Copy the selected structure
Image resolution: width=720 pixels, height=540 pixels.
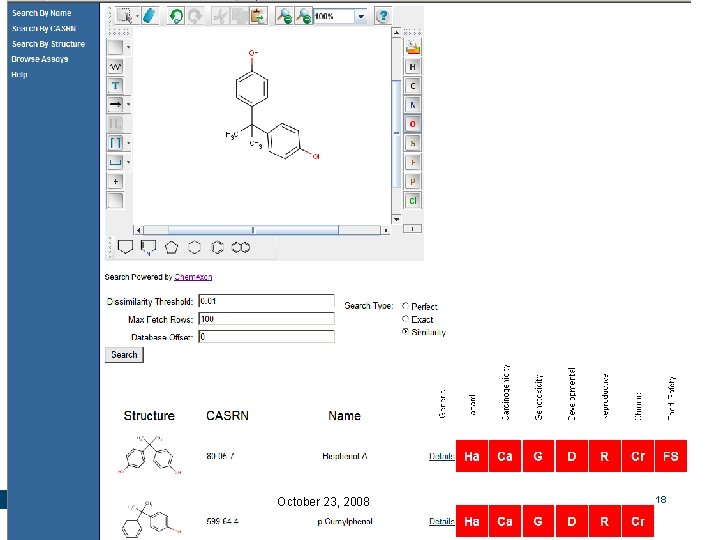click(239, 16)
